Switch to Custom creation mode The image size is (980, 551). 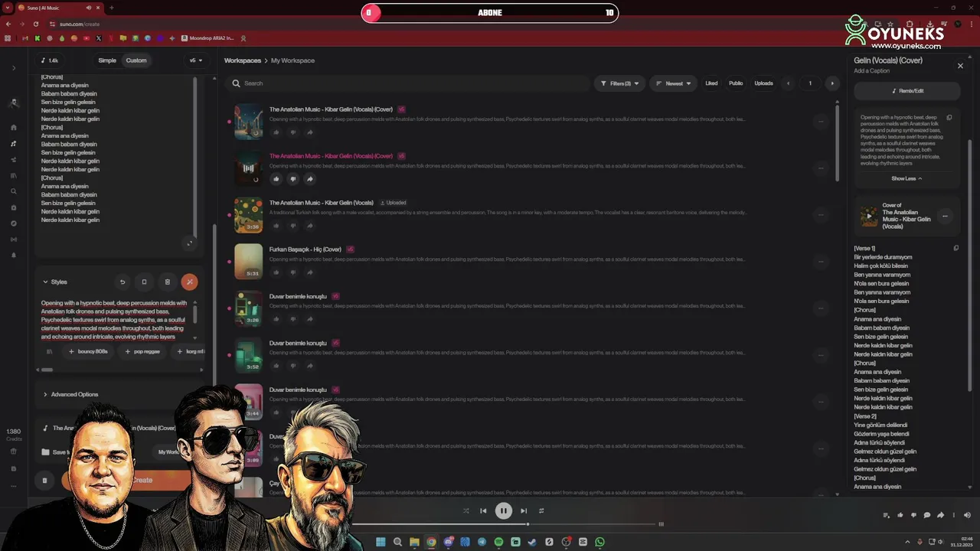click(136, 60)
